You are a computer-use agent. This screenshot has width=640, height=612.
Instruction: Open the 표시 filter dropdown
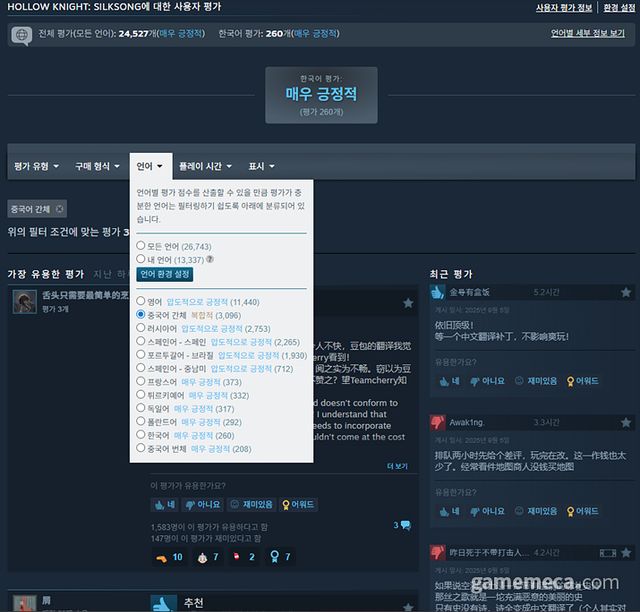pos(261,166)
